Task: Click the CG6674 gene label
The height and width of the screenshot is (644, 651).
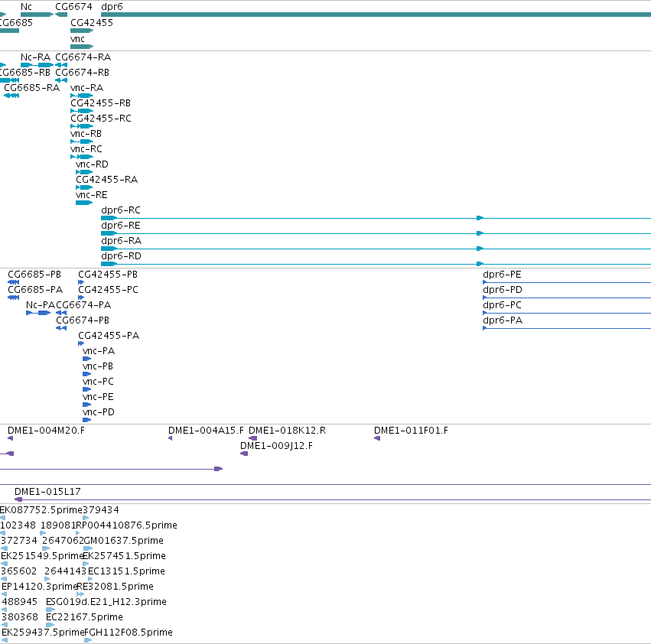Action: coord(73,7)
